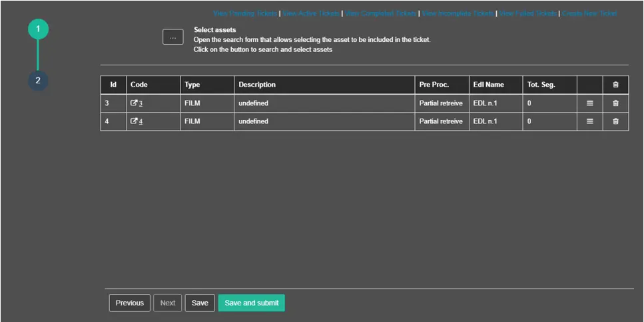This screenshot has width=644, height=322.
Task: Open View Active Tickets link
Action: pyautogui.click(x=311, y=13)
